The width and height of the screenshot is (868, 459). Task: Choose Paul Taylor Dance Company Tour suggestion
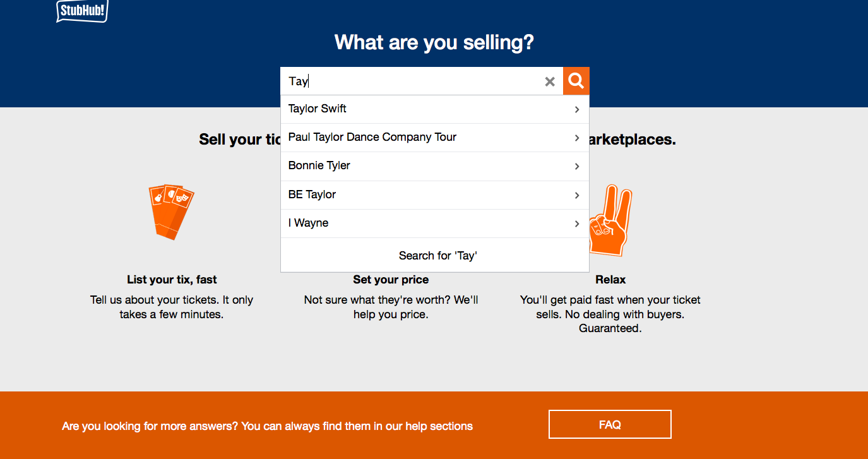(x=372, y=137)
